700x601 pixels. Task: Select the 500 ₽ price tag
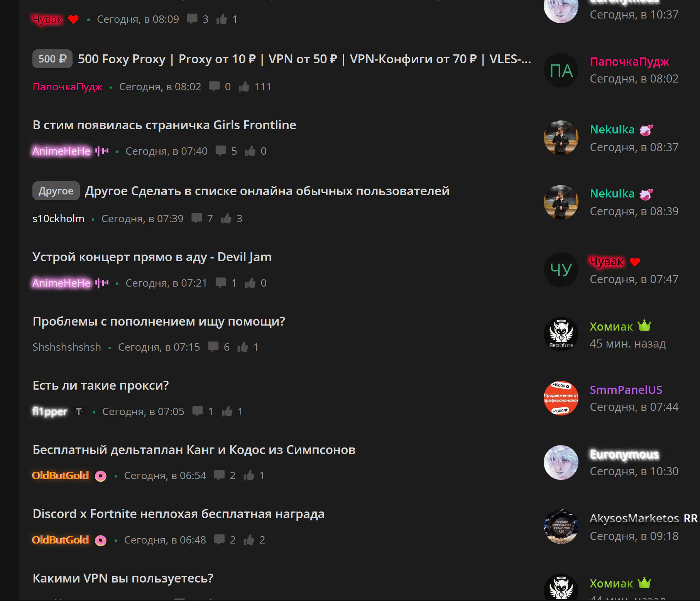tap(52, 59)
